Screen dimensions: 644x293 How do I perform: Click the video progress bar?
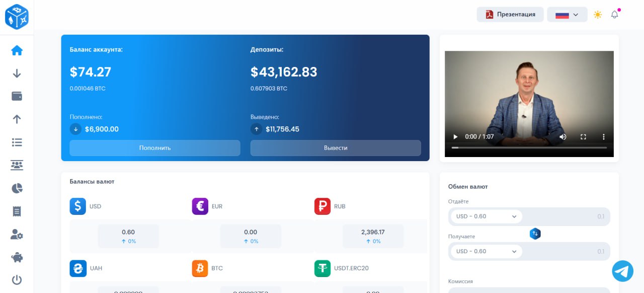tap(529, 148)
